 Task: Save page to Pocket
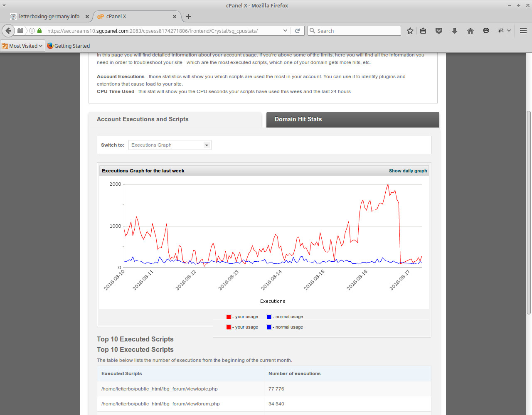pyautogui.click(x=439, y=31)
